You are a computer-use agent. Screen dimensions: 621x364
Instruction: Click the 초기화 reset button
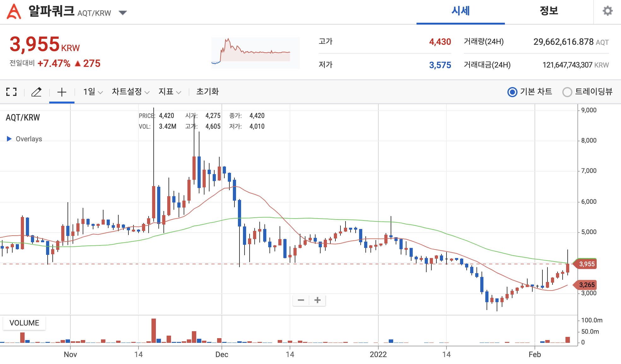coord(207,92)
